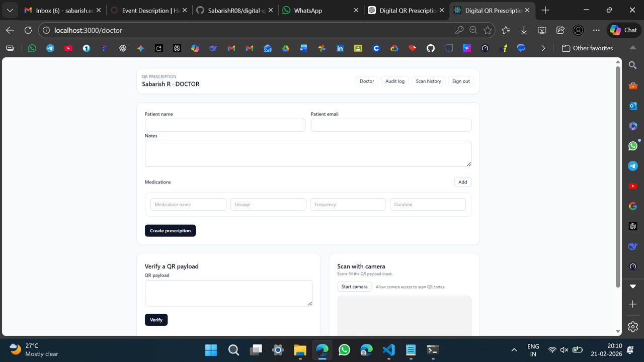Open Outlook in the Edge sidebar

(633, 106)
